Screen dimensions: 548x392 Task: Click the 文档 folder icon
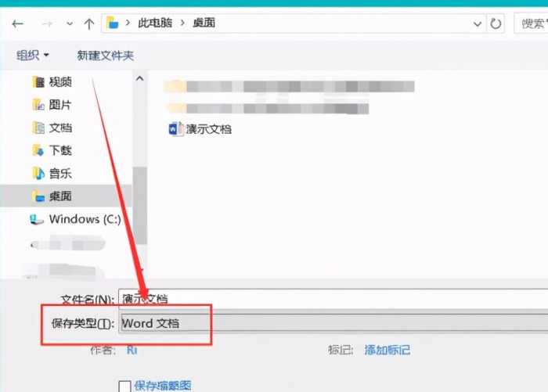38,128
